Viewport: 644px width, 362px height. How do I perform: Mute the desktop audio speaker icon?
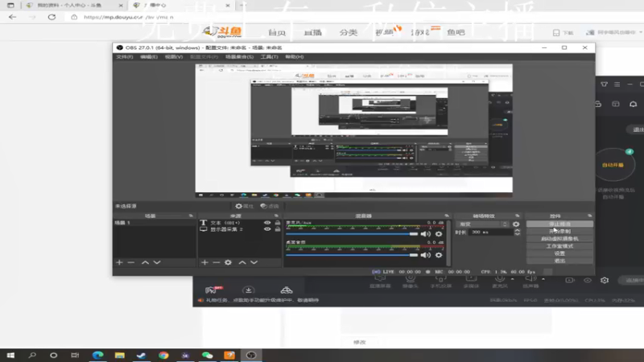(x=426, y=255)
